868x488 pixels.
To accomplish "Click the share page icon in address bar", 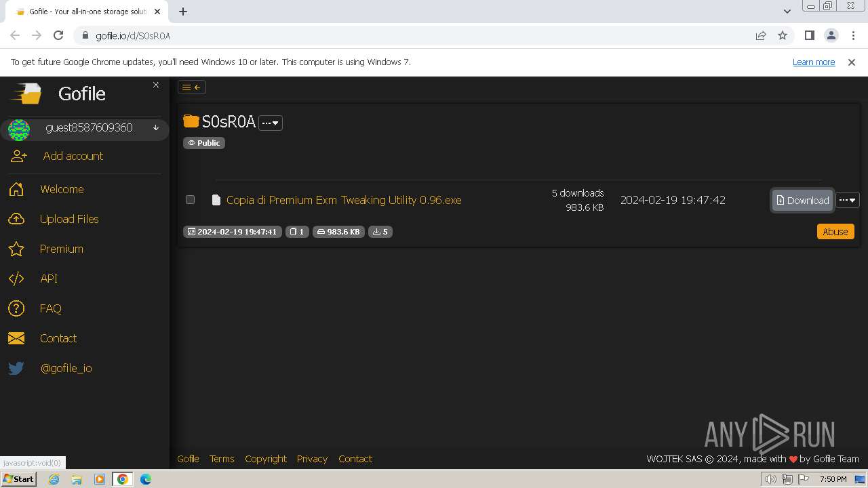I will pyautogui.click(x=761, y=35).
